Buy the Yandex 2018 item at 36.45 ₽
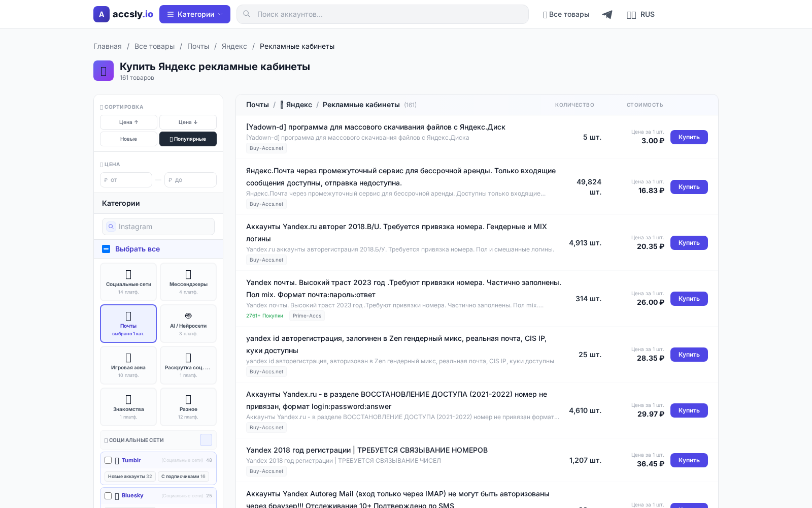This screenshot has width=812, height=508. click(689, 460)
